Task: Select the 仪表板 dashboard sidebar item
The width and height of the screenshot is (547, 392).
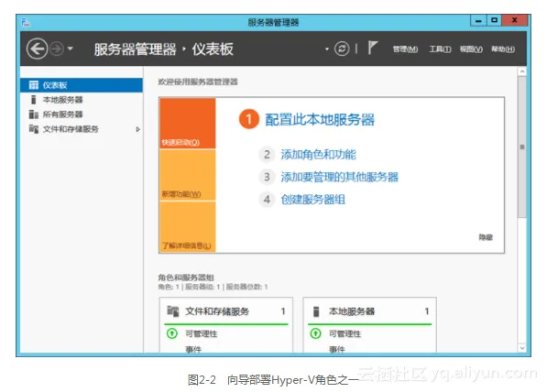Action: tap(82, 85)
